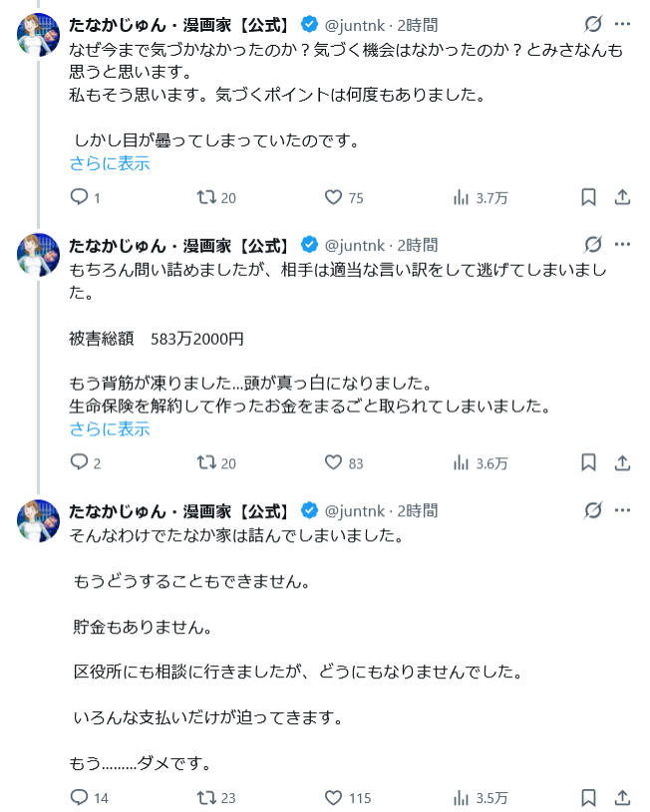650x812 pixels.
Task: Reply to the tweet about 被害総額
Action: point(81,462)
